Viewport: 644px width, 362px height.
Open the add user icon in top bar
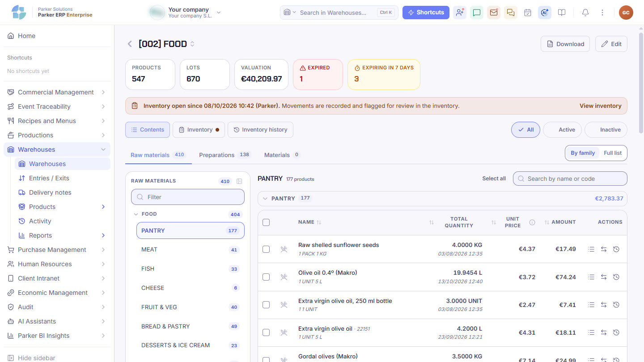point(460,13)
